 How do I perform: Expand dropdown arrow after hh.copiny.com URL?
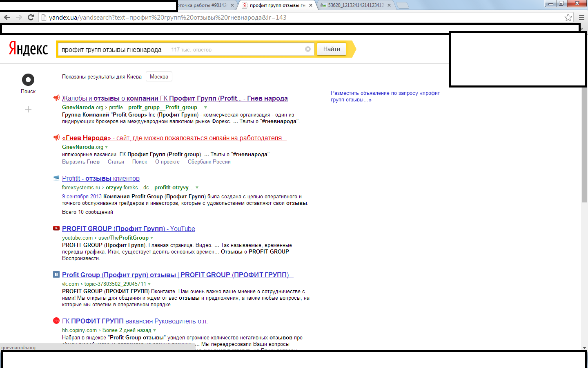pos(155,330)
